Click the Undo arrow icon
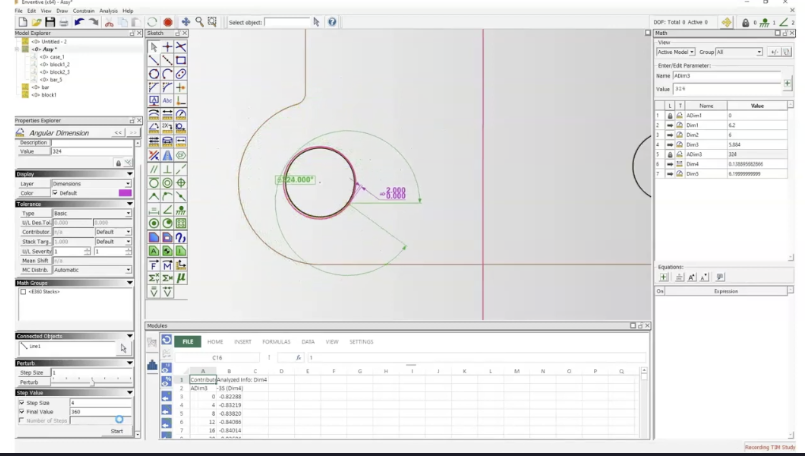The image size is (805, 456). 79,21
